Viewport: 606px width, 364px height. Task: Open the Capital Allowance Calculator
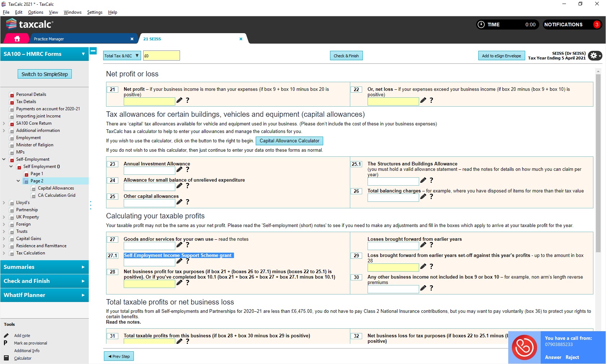tap(289, 141)
